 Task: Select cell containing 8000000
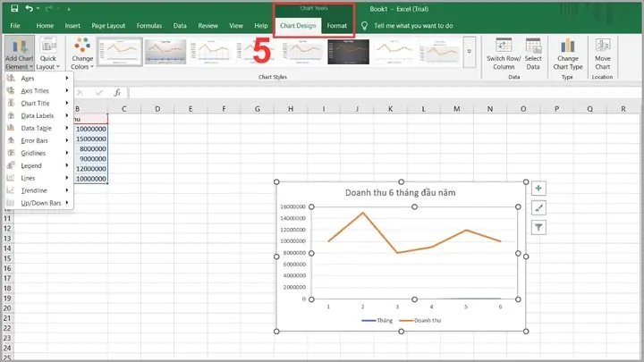(x=91, y=148)
